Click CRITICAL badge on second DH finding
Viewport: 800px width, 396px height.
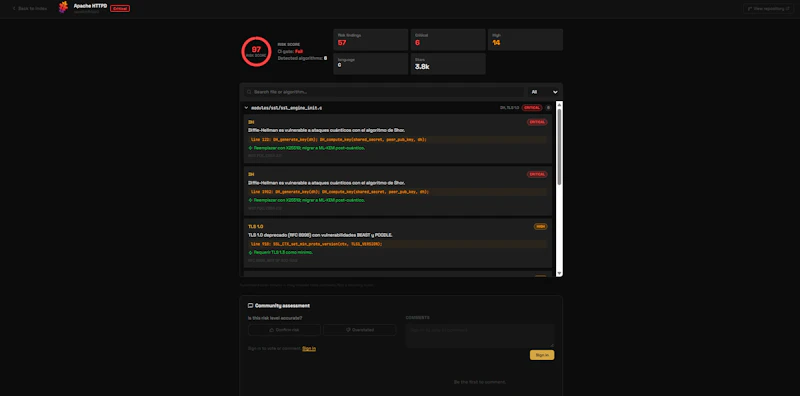tap(537, 174)
